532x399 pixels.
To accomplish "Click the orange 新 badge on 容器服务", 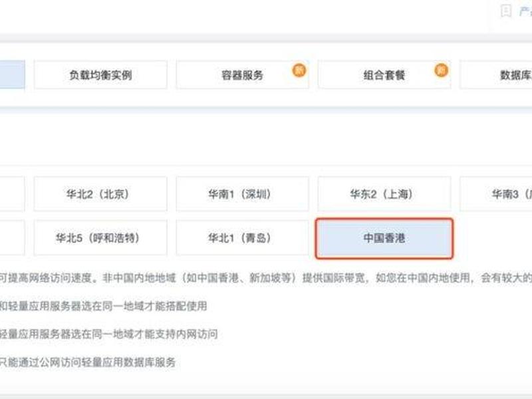I will click(x=299, y=70).
